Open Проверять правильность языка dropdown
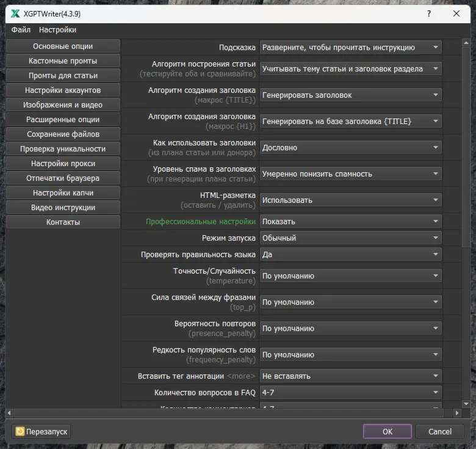This screenshot has height=449, width=476. point(351,254)
